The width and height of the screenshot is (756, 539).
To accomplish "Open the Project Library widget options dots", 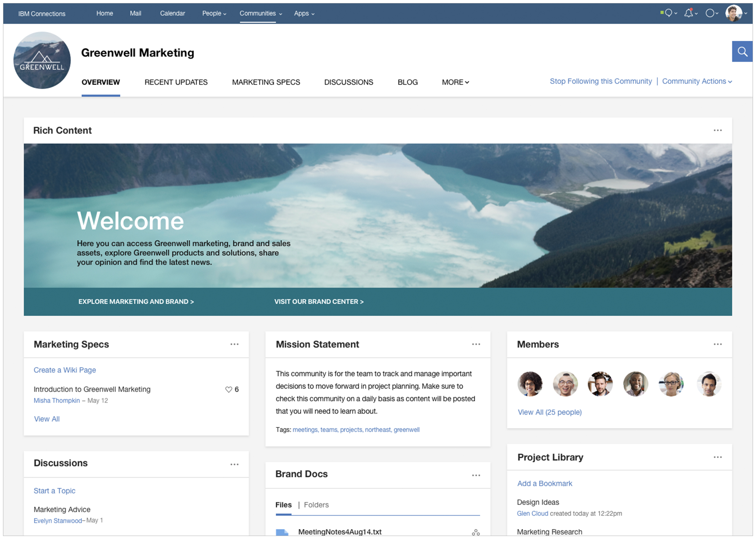I will coord(718,457).
